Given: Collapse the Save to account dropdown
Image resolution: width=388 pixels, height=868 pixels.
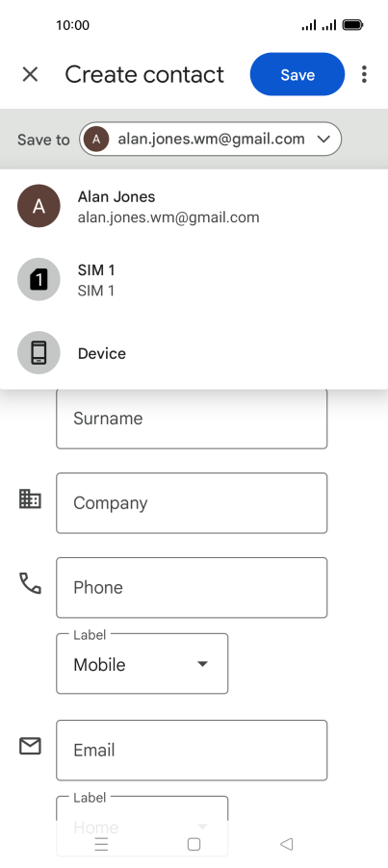Looking at the screenshot, I should [x=210, y=139].
